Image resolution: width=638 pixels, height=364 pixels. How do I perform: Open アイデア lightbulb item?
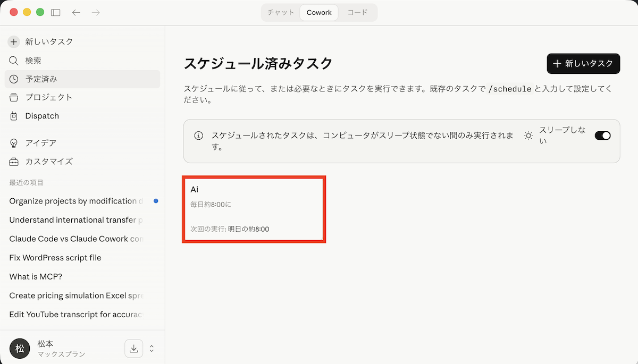(x=40, y=143)
